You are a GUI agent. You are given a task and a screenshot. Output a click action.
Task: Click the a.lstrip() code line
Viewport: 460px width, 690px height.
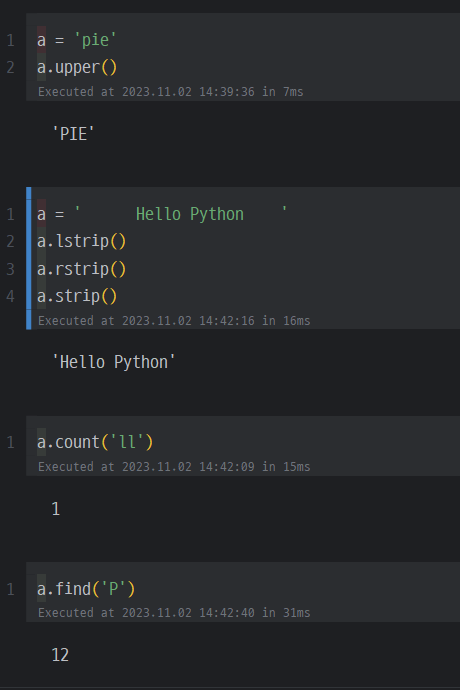click(81, 241)
